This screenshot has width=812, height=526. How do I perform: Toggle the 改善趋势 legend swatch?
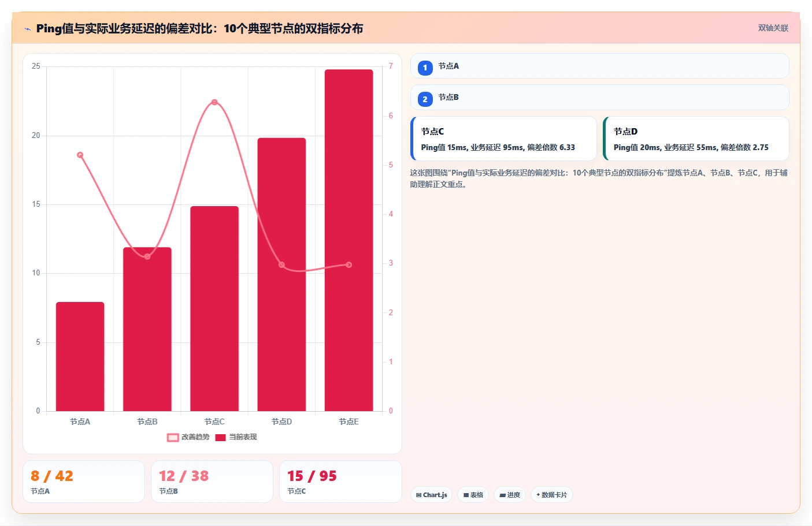coord(173,437)
